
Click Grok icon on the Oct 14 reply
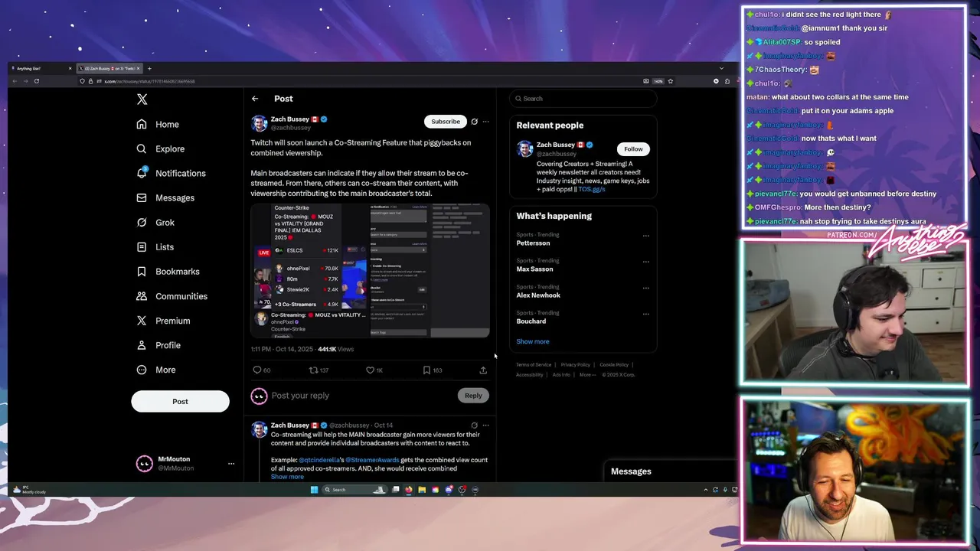coord(474,425)
